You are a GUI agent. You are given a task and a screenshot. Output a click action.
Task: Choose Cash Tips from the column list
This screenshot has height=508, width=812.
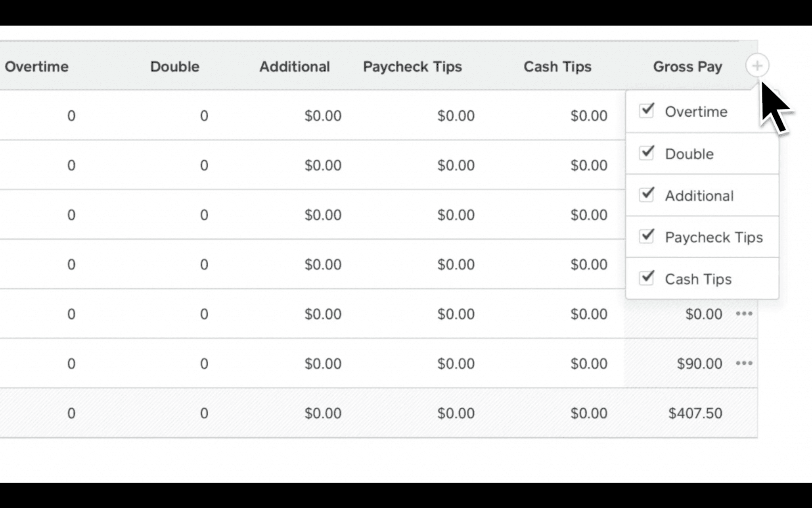pos(698,279)
